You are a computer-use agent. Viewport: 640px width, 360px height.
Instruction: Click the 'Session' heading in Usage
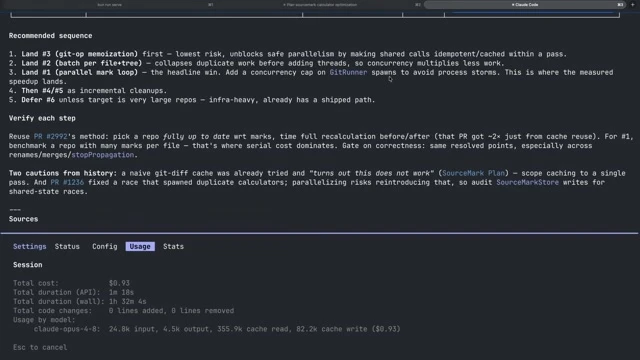(x=27, y=265)
